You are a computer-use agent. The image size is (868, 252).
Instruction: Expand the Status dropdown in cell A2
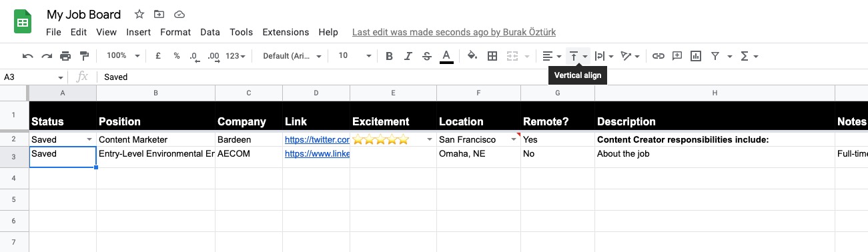point(89,139)
